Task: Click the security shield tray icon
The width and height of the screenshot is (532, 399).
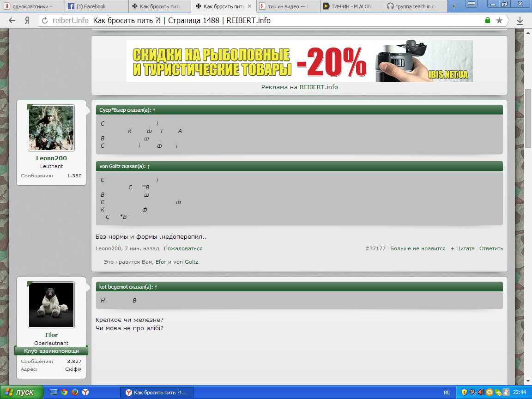Action: (x=464, y=393)
